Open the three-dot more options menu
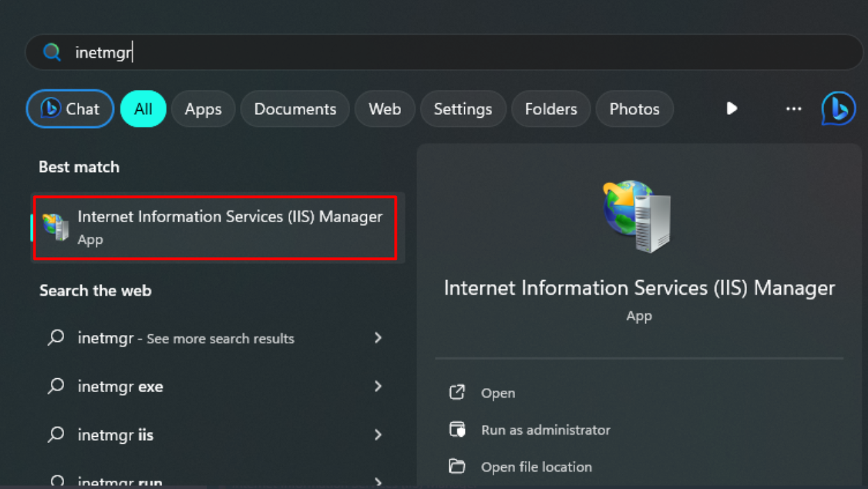This screenshot has width=868, height=489. (x=794, y=109)
